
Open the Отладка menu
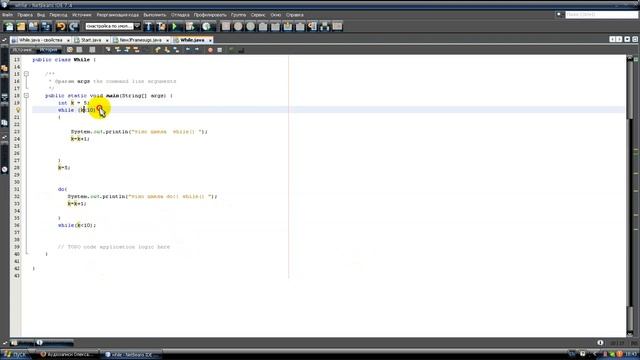click(x=180, y=15)
